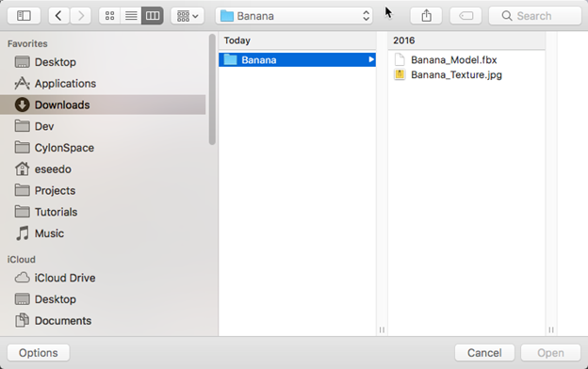Click the iCloud Documents icon
The image size is (588, 369).
(22, 320)
